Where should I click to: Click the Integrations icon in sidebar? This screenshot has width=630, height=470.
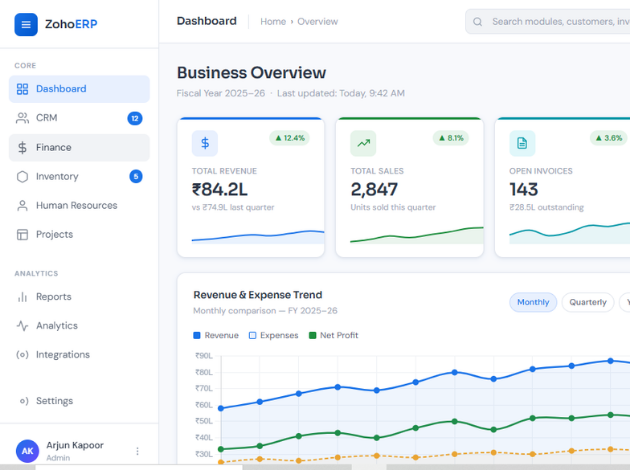coord(22,355)
